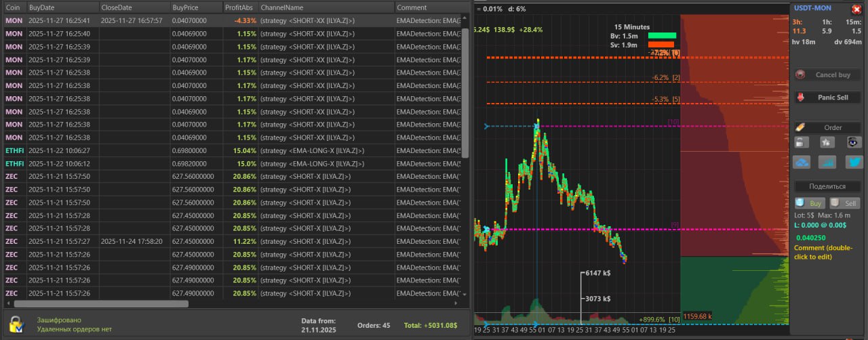Click the green Bv volume color swatch

662,35
